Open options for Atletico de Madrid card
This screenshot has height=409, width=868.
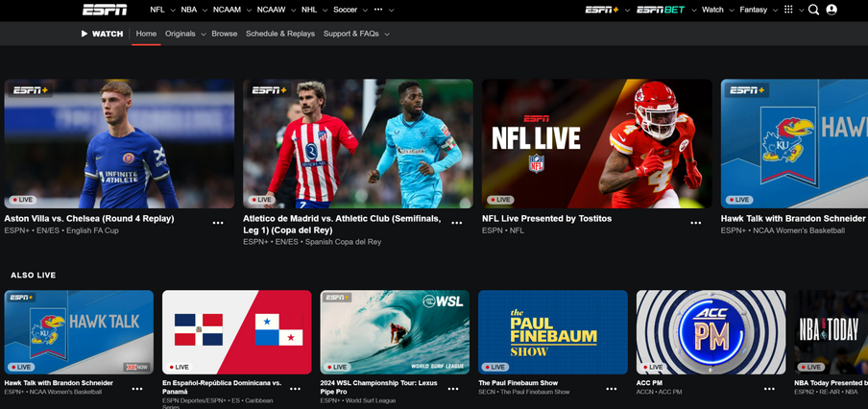tap(457, 223)
